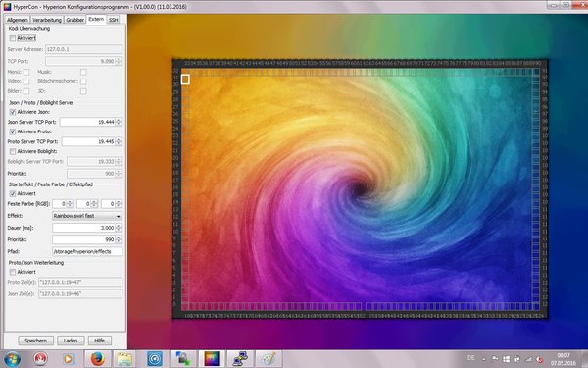Click the network signal tray icon
This screenshot has width=588, height=368.
click(x=528, y=359)
